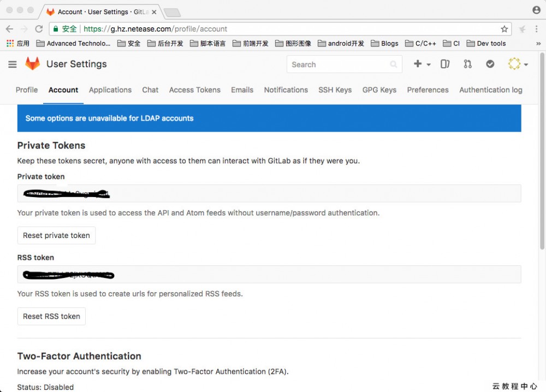The height and width of the screenshot is (392, 546).
Task: Open the browser profile icon top right
Action: [536, 10]
